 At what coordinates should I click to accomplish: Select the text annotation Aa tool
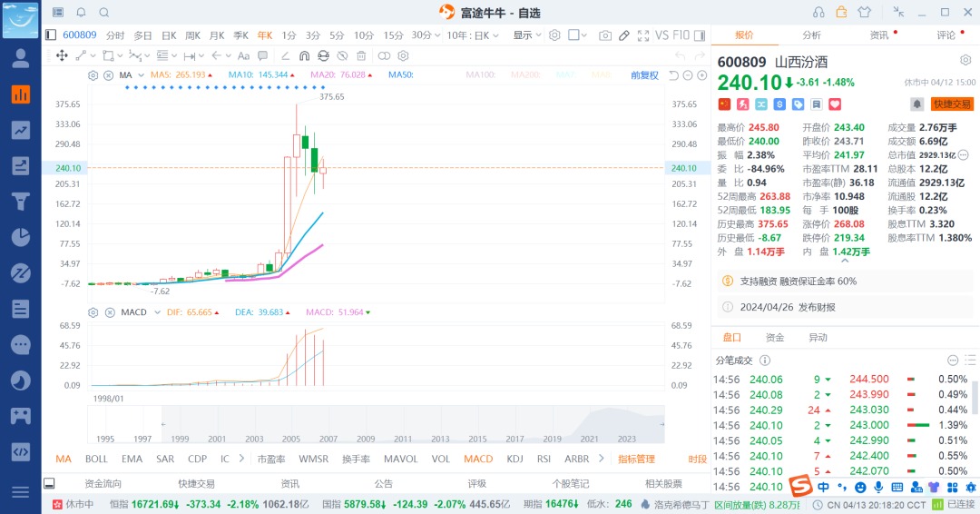[244, 55]
